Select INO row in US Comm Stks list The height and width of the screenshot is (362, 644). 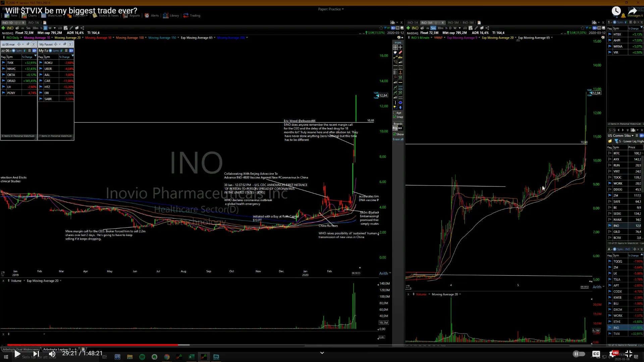[x=625, y=226]
